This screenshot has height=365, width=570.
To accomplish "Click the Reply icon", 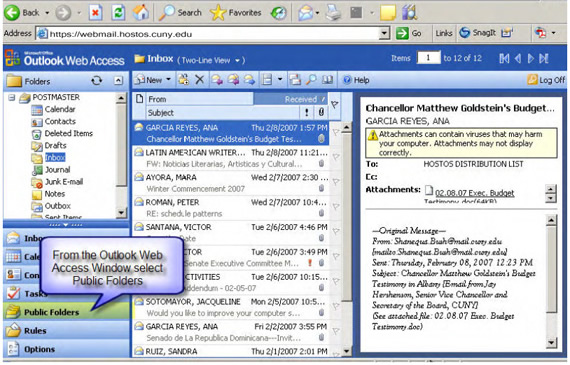I will tap(217, 80).
